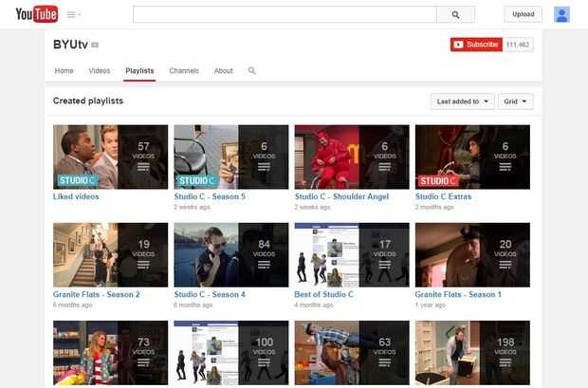Open Granite Flats - Season 1 link

pyautogui.click(x=458, y=294)
